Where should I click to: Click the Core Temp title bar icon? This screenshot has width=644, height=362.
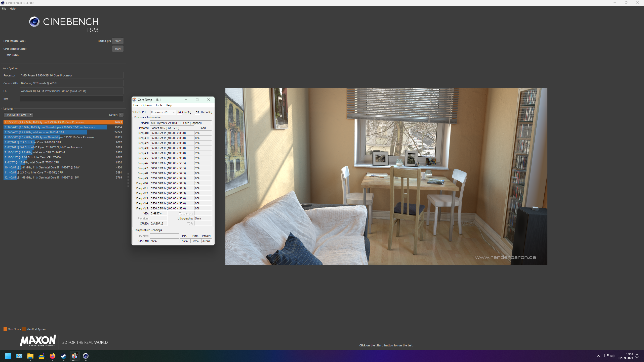[135, 100]
